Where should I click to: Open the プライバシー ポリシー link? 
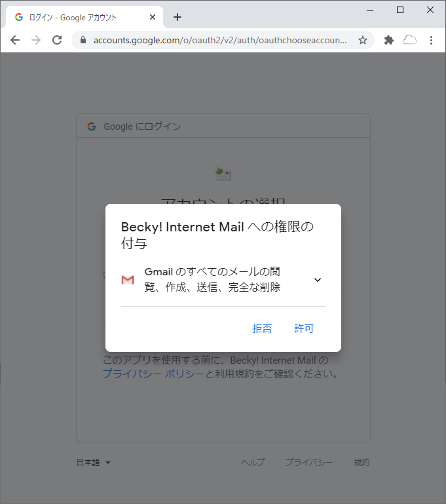pyautogui.click(x=153, y=374)
